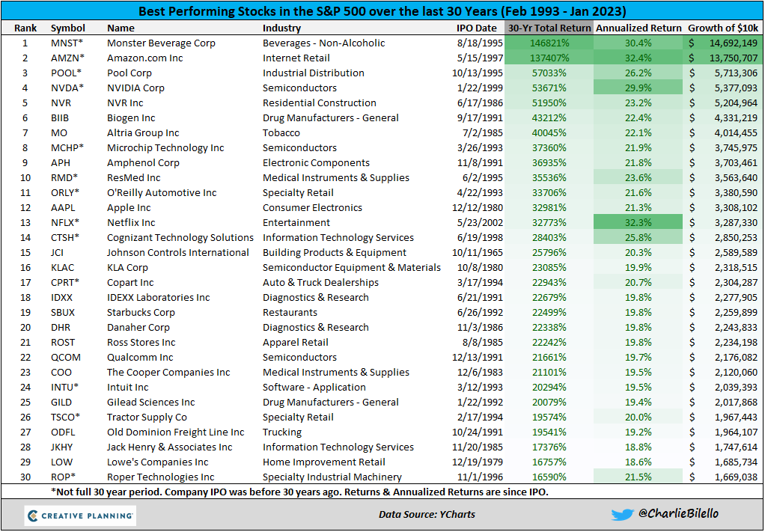765x532 pixels.
Task: Select the Cognizant Technology Solutions name
Action: click(x=180, y=237)
